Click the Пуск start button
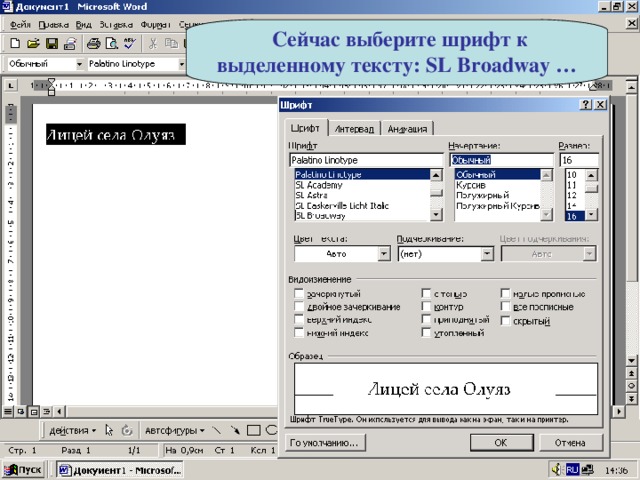 click(x=23, y=470)
